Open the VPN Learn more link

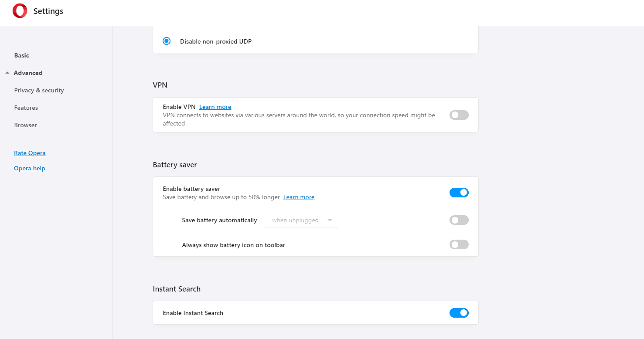(215, 107)
